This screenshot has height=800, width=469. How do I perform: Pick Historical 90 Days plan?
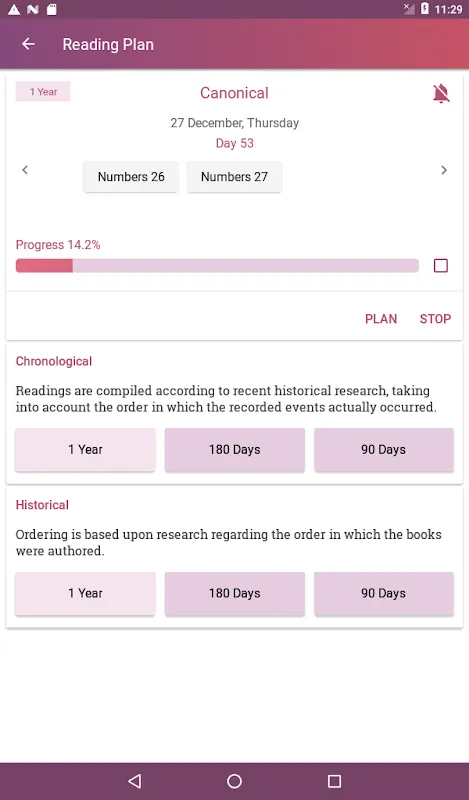coord(384,593)
